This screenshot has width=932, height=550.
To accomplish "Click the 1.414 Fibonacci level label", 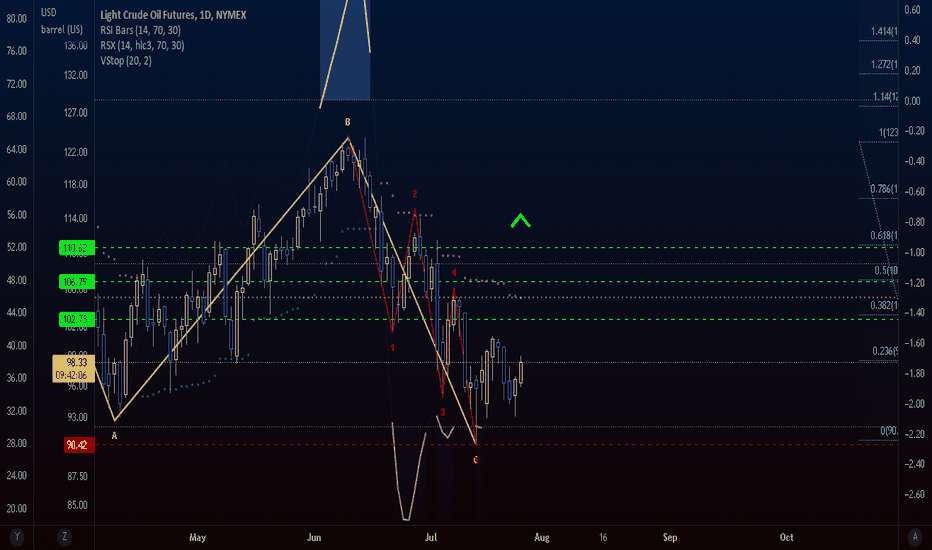I will 884,32.
